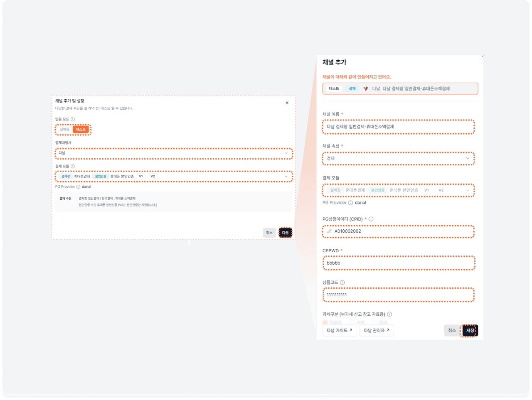Select the 테스트 mode toggle
Screen dimensions: 532x400
(81, 130)
